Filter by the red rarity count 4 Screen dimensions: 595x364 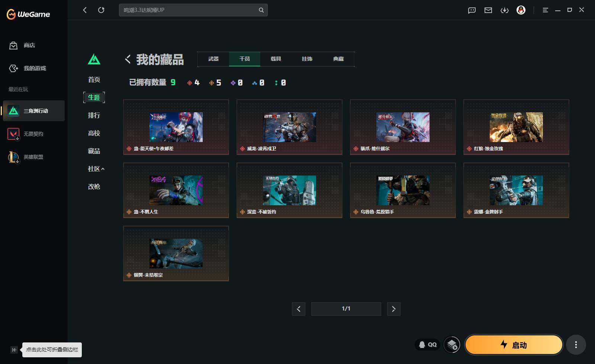(193, 83)
